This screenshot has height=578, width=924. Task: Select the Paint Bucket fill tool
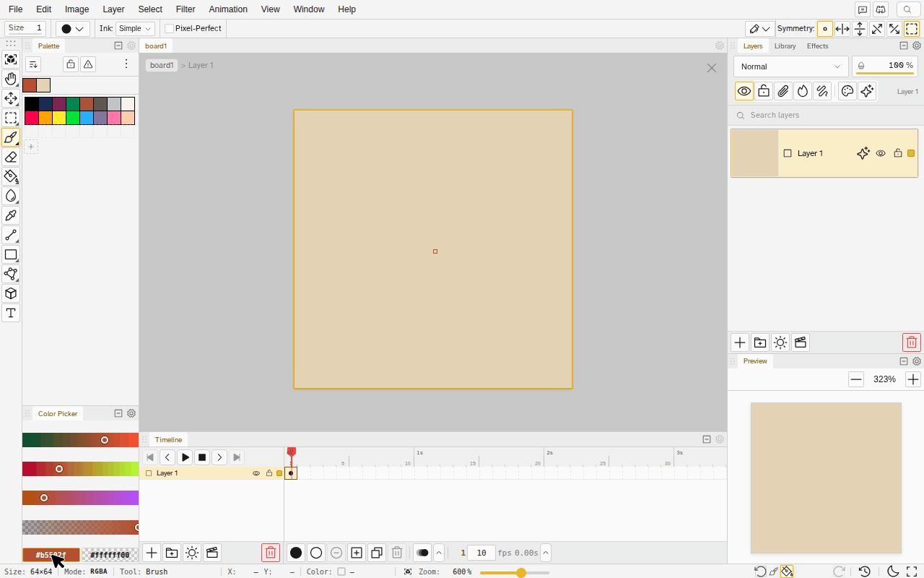[x=11, y=176]
